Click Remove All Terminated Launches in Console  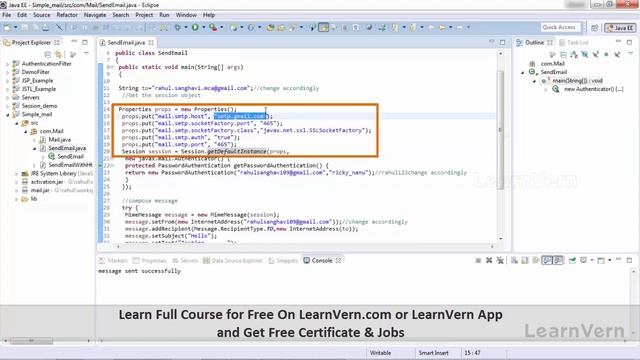pos(500,260)
